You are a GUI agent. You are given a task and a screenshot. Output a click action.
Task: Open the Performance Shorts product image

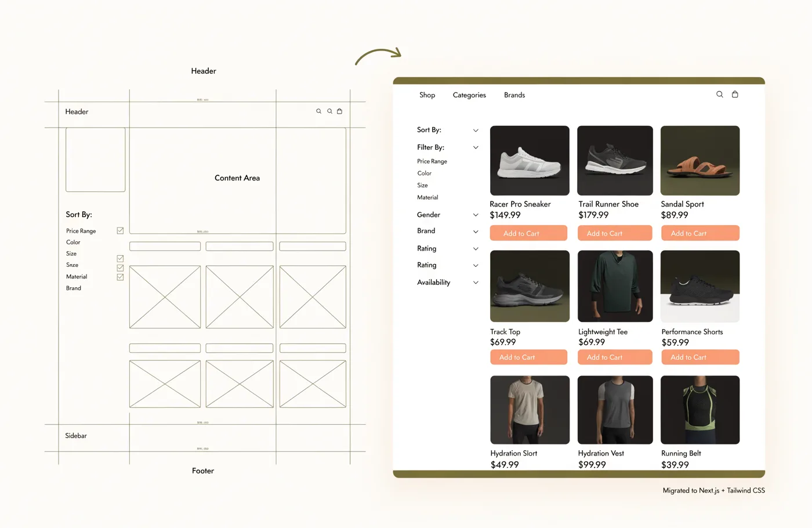[x=700, y=286]
